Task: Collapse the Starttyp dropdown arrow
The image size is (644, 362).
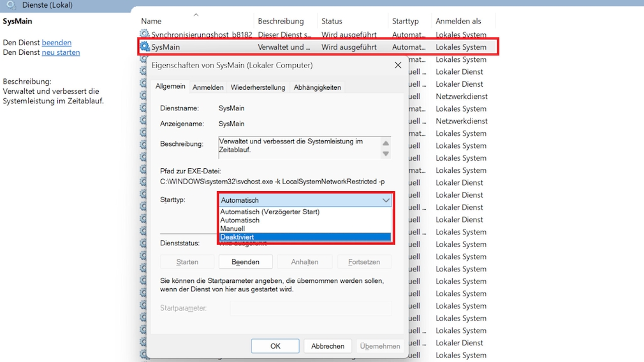Action: [x=386, y=200]
